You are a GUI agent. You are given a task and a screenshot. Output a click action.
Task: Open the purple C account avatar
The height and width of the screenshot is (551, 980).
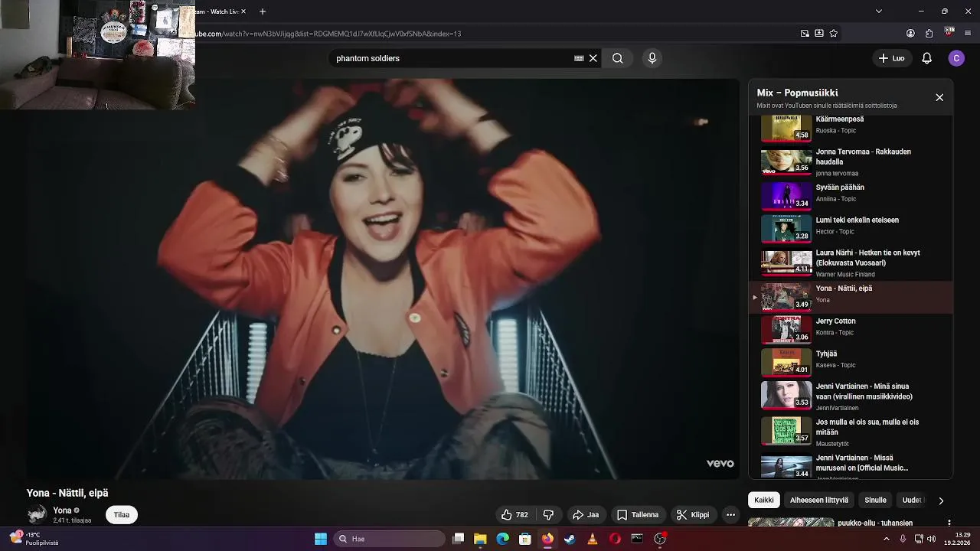(956, 58)
